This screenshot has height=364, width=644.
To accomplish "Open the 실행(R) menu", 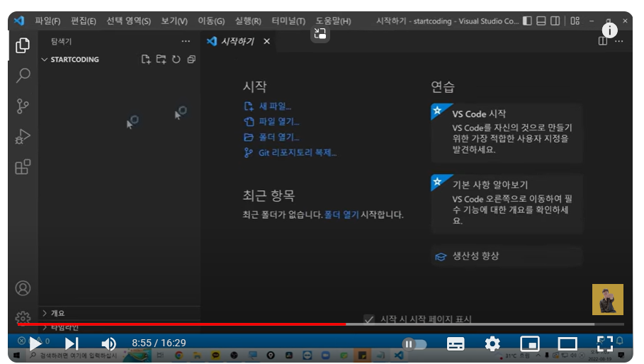I will click(248, 21).
